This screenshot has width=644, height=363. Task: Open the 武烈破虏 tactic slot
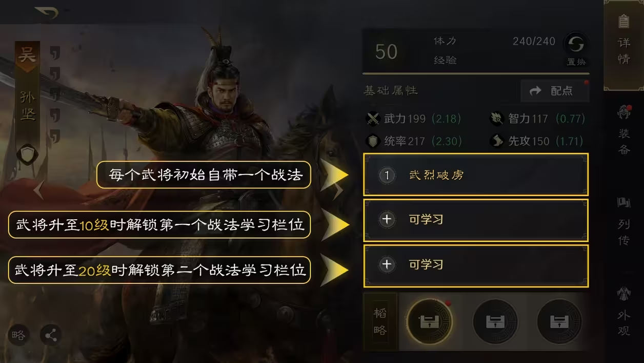[476, 175]
